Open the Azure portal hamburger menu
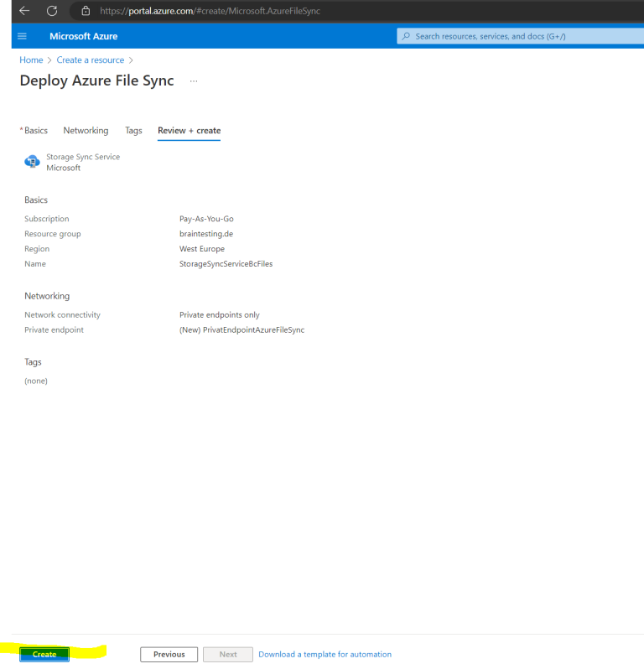The height and width of the screenshot is (669, 644). [22, 36]
